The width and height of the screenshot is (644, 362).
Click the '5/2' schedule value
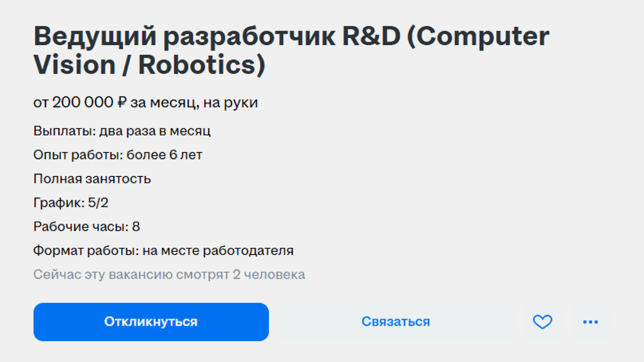coord(98,203)
